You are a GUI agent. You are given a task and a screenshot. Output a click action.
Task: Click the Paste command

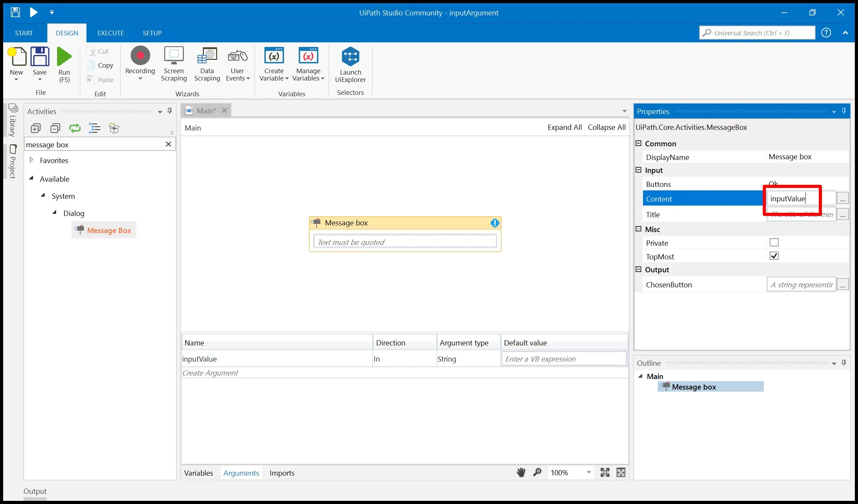(x=100, y=80)
